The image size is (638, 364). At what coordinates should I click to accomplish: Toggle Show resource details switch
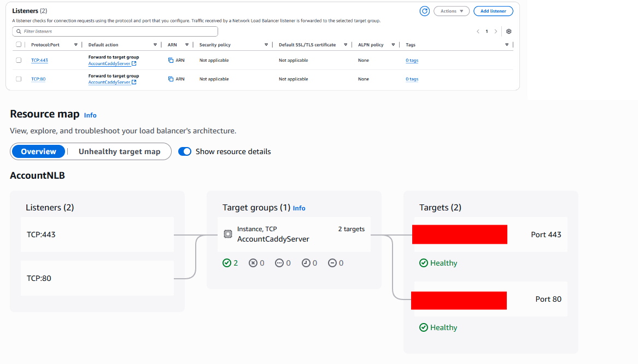pos(185,151)
